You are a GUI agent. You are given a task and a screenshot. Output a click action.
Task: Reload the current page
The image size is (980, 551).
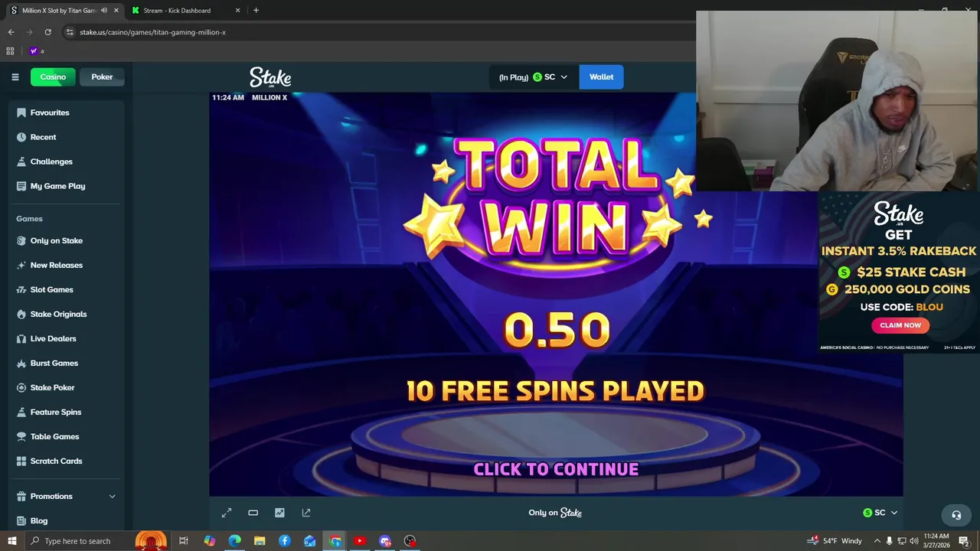pyautogui.click(x=47, y=32)
